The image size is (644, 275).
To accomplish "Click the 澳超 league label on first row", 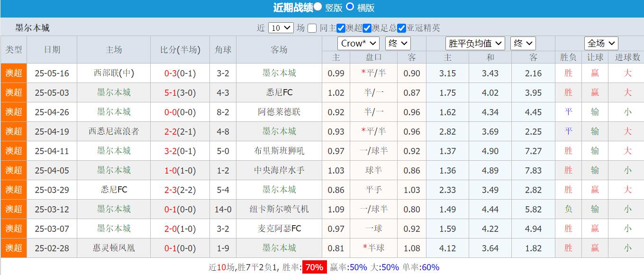I will tap(14, 73).
